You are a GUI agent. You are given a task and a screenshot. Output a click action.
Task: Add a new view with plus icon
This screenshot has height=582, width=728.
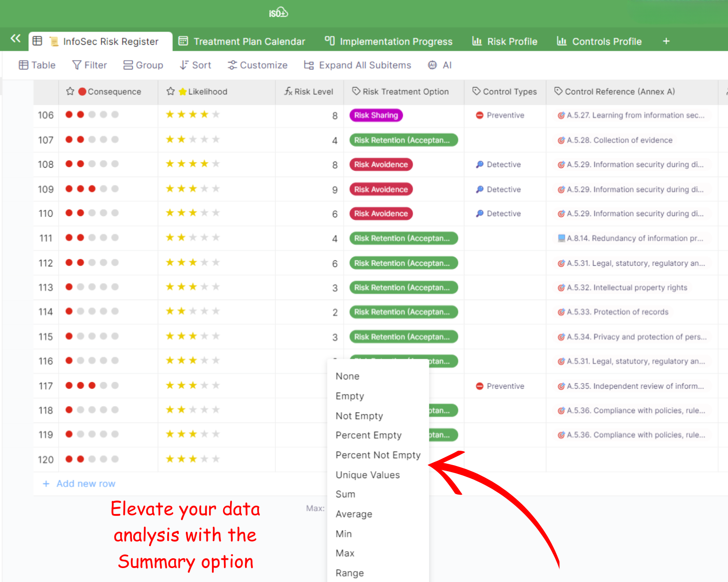[x=666, y=41]
